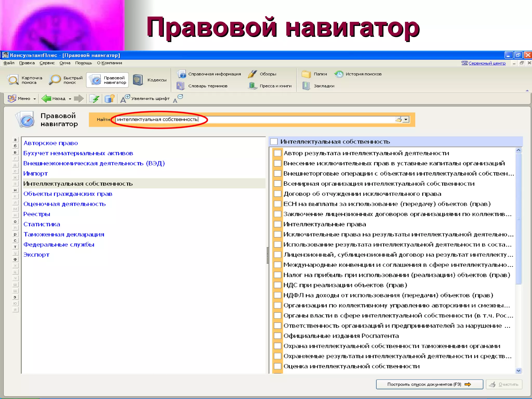The width and height of the screenshot is (532, 399).
Task: Click the gray forward arrow
Action: pyautogui.click(x=79, y=98)
